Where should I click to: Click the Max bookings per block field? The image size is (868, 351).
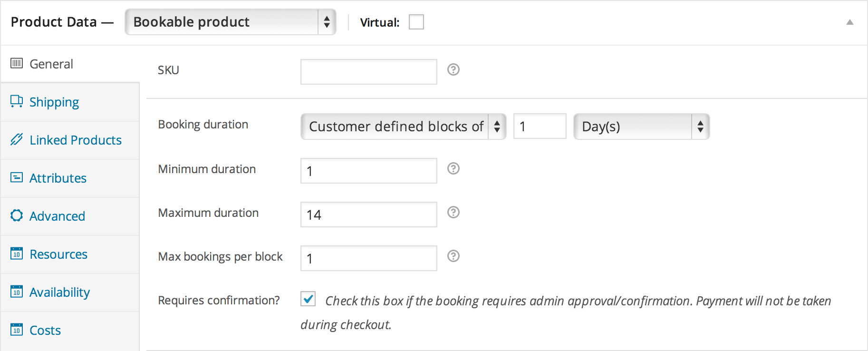tap(369, 258)
